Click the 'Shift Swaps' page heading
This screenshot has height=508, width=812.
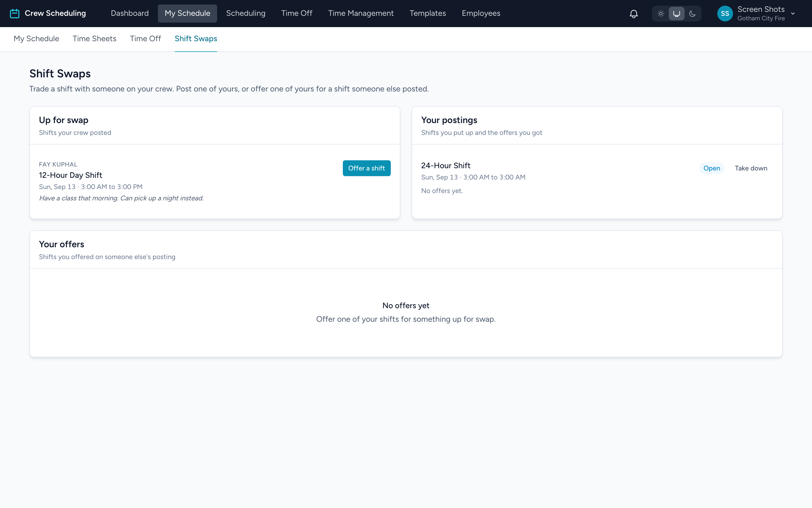[60, 74]
